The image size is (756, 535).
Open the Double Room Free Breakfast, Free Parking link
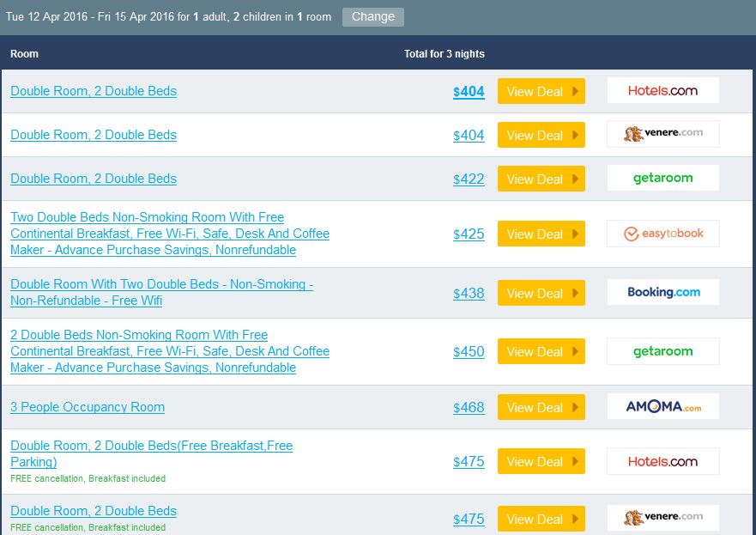click(151, 446)
